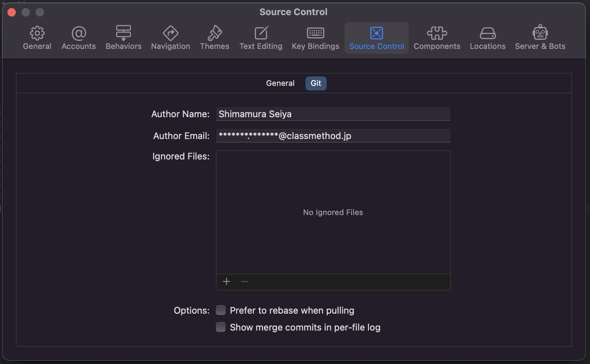Open the Navigation preferences pane
590x364 pixels.
[x=170, y=37]
